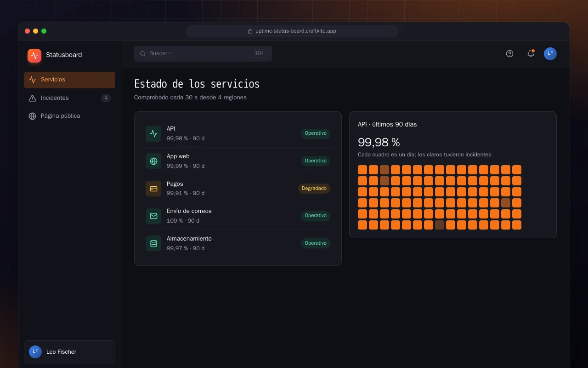Open the Leo Fischer account card

pos(69,352)
